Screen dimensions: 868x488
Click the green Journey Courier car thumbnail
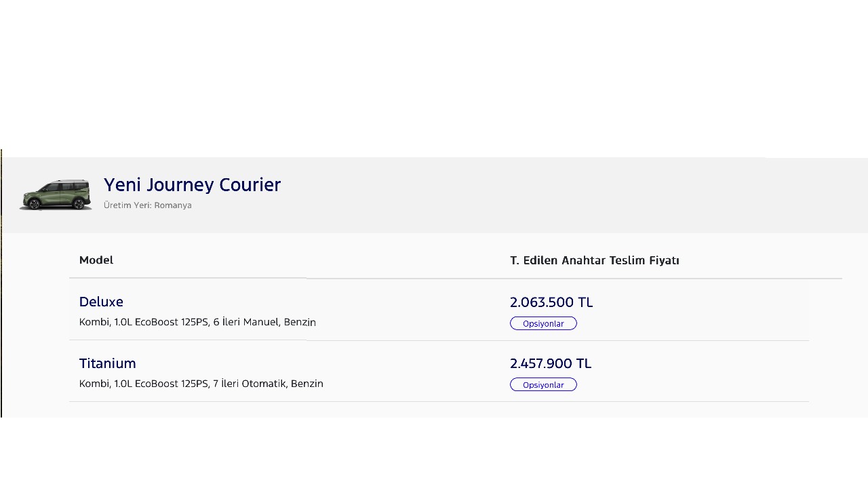tap(56, 195)
